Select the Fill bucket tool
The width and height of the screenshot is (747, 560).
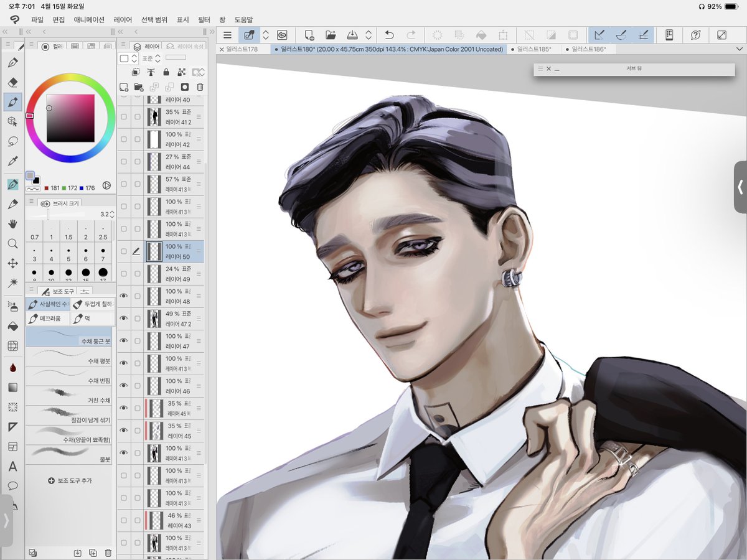12,326
